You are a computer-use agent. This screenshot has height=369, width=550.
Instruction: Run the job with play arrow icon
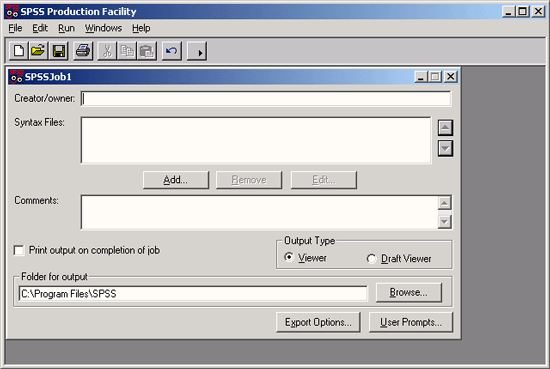coord(197,51)
